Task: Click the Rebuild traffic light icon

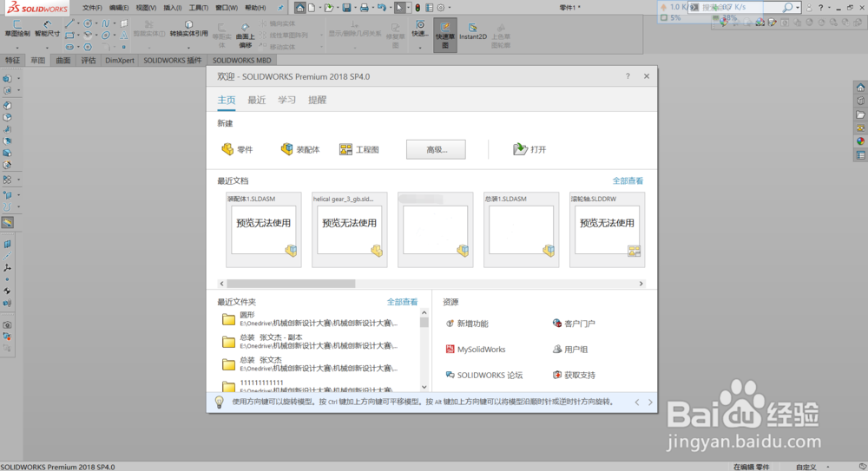Action: (418, 8)
